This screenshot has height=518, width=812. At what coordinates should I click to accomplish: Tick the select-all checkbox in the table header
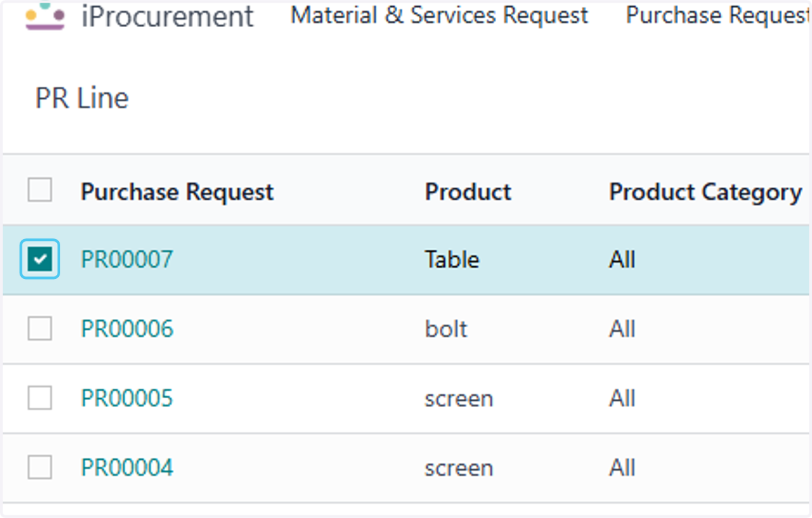point(40,190)
